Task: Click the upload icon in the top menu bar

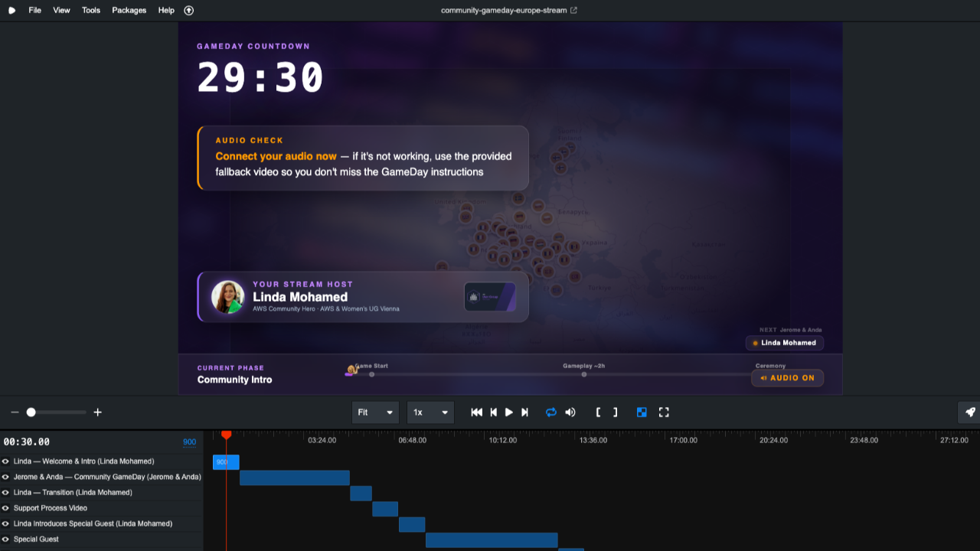Action: click(188, 11)
